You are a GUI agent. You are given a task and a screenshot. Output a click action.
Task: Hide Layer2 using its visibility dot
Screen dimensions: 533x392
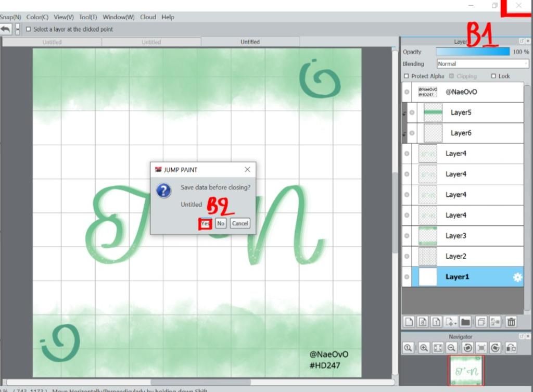tap(407, 256)
